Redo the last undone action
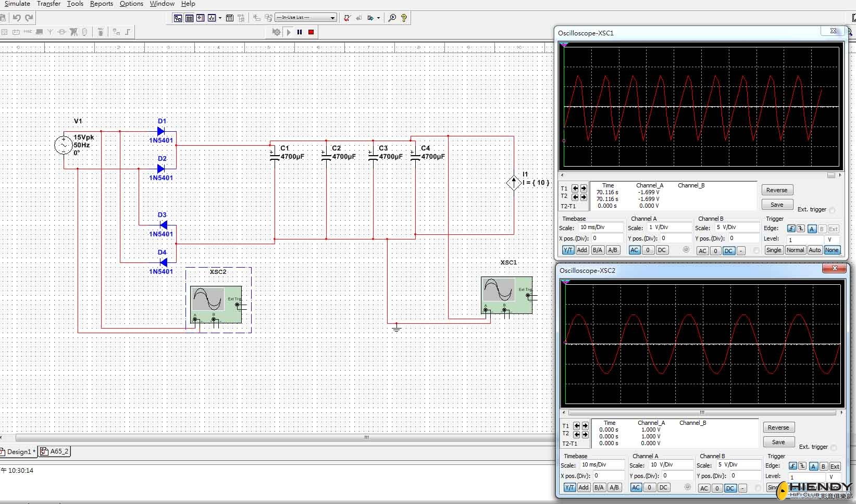Viewport: 856px width, 504px height. (x=29, y=17)
